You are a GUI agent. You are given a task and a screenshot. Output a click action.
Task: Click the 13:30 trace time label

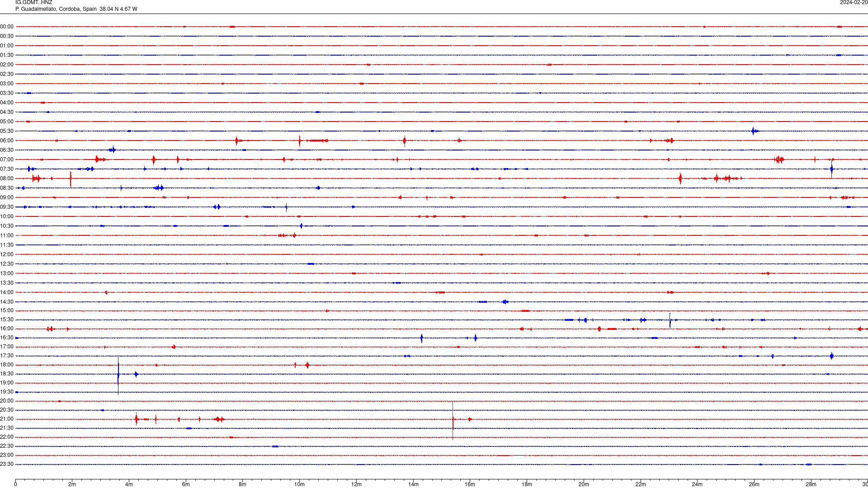tap(7, 283)
